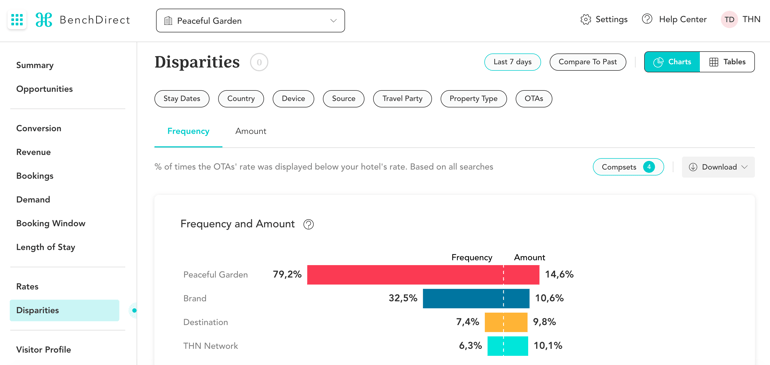
Task: Open the Last 7 days date selector
Action: pyautogui.click(x=512, y=62)
